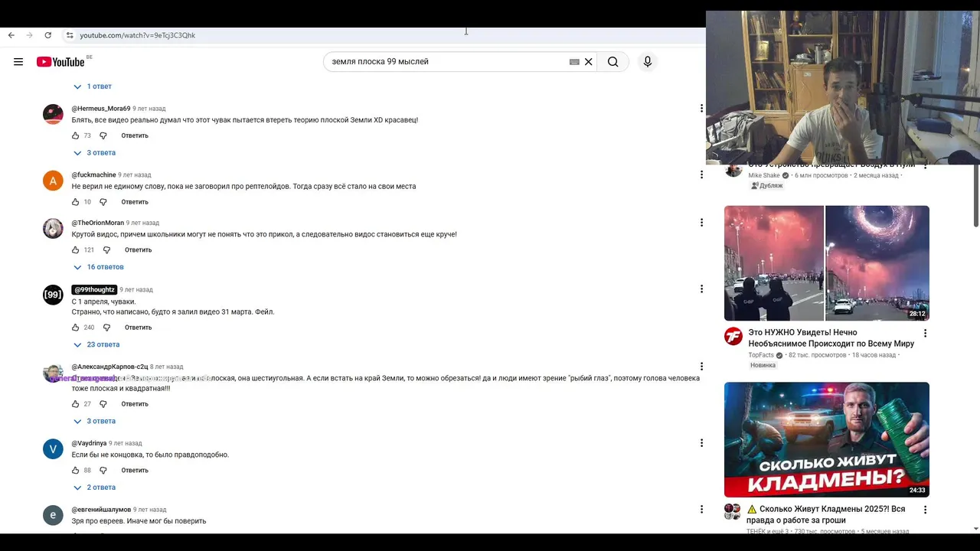This screenshot has height=551, width=980.
Task: Click the magnifier search button
Action: tap(613, 62)
